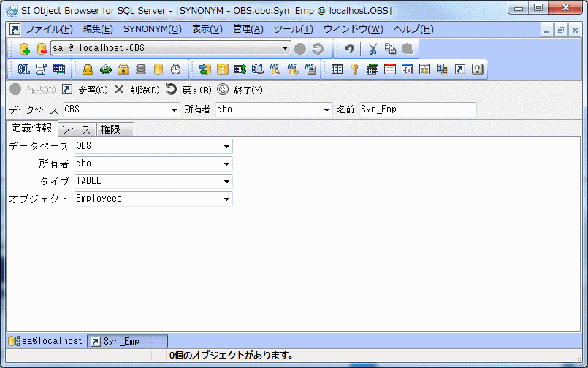Click the SQL execution toolbar icon
This screenshot has height=368, width=588.
coord(23,69)
